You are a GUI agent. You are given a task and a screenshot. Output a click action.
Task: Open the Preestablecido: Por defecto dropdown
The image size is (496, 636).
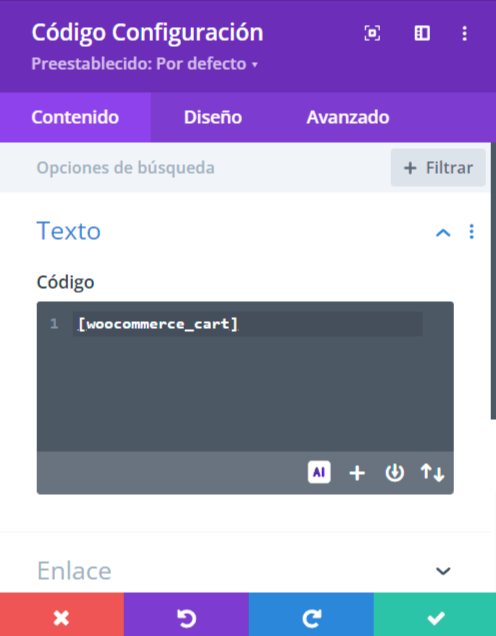[x=145, y=64]
